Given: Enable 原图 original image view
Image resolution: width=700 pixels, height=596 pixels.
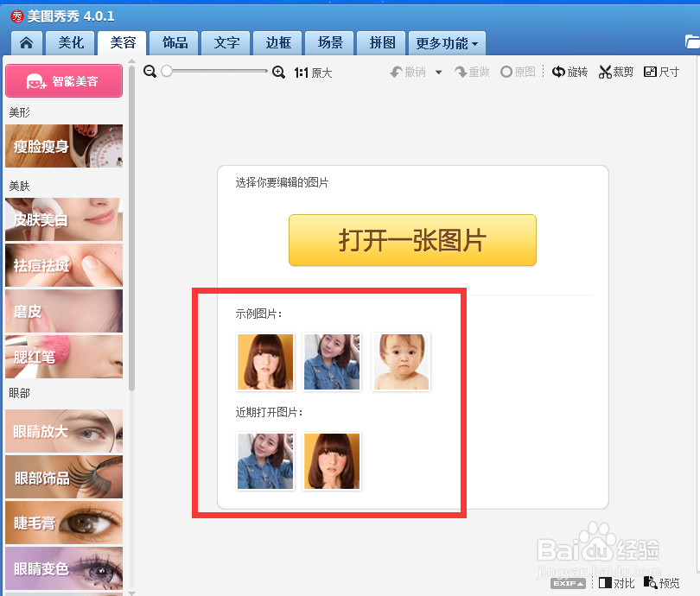Looking at the screenshot, I should 518,73.
